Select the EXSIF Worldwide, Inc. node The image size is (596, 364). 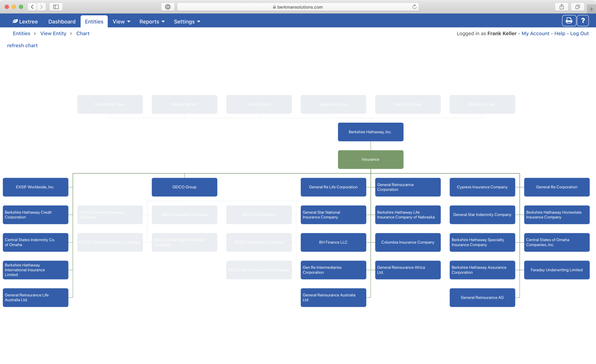click(35, 187)
